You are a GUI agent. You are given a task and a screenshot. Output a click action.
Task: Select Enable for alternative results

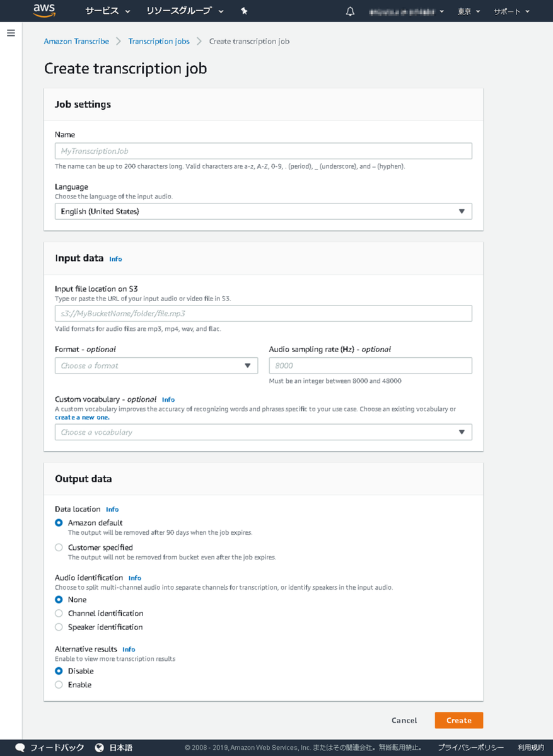tap(59, 685)
